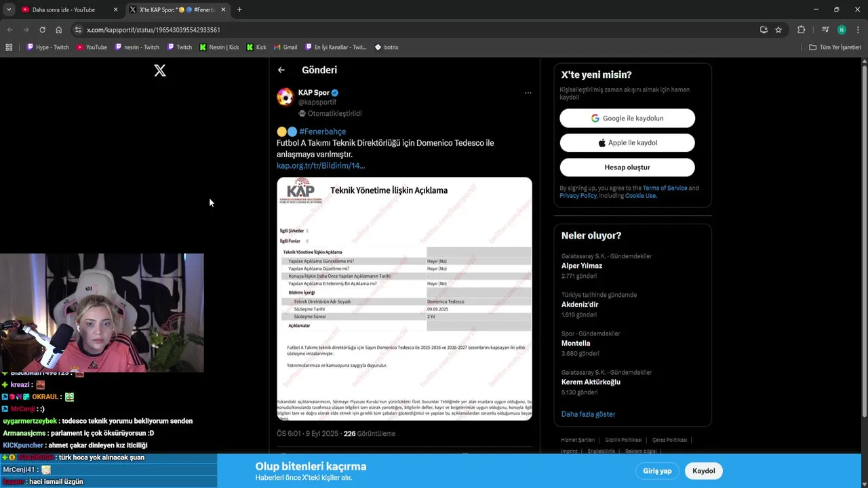Open the apps grid in bookmarks bar
Screen dimensions: 868x488
[9, 47]
